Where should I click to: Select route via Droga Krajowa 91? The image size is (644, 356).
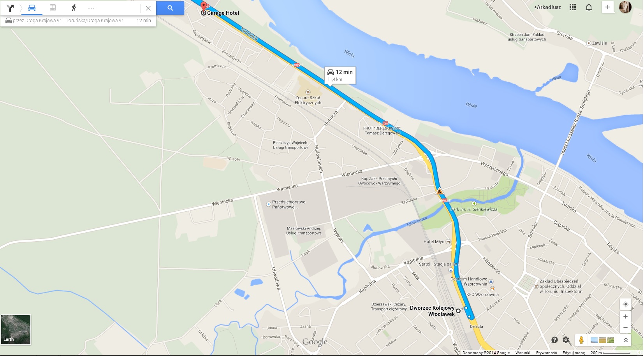click(x=78, y=21)
